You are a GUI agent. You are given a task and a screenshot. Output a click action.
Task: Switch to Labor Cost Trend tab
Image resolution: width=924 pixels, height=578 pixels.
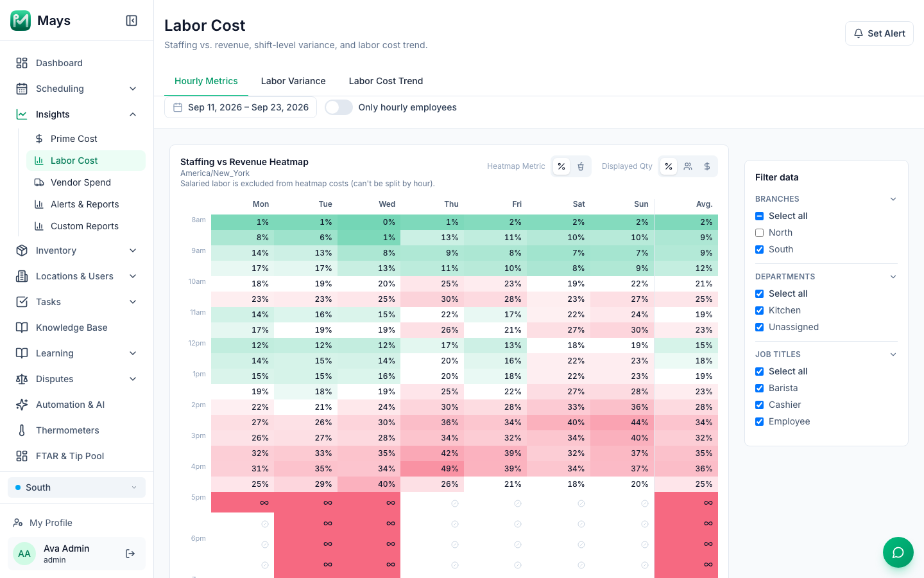pos(386,81)
